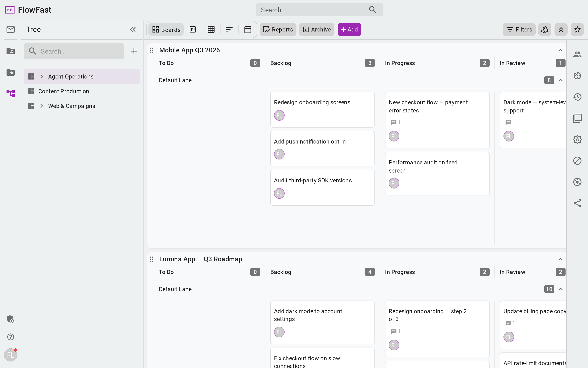This screenshot has width=588, height=368.
Task: Open card Redesign onboarding screens
Action: click(322, 110)
